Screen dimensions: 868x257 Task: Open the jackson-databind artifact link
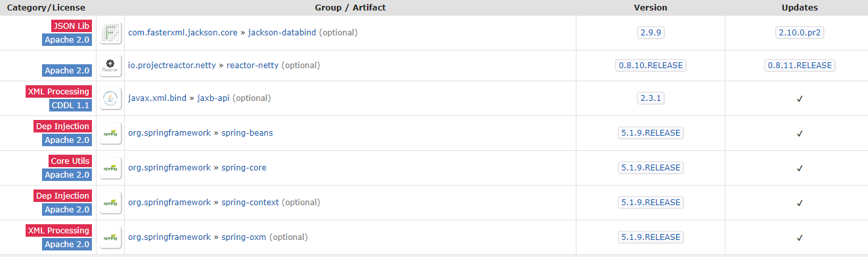tap(282, 32)
